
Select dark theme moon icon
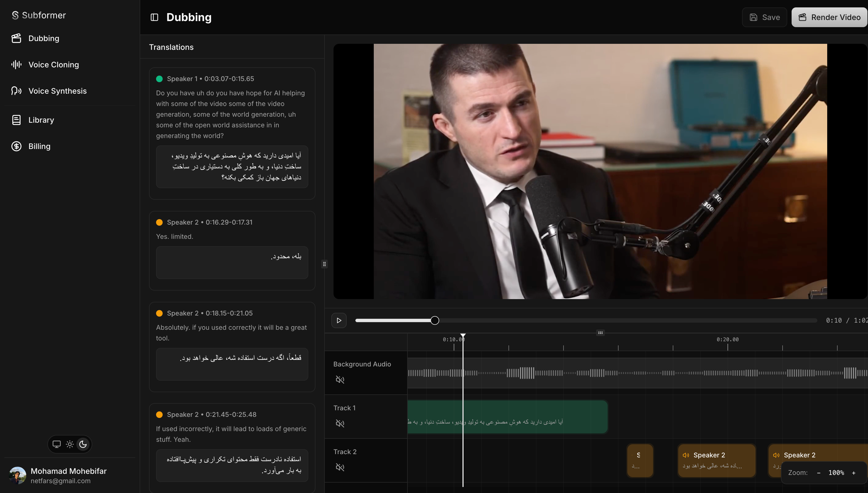click(83, 444)
